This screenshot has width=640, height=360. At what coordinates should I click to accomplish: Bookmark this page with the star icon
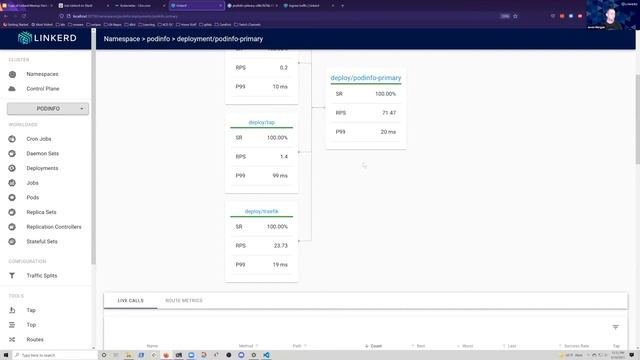click(x=515, y=16)
